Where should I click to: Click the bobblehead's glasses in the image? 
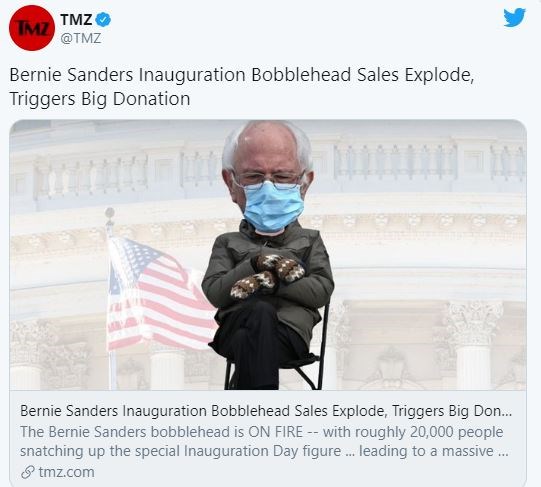coord(268,179)
